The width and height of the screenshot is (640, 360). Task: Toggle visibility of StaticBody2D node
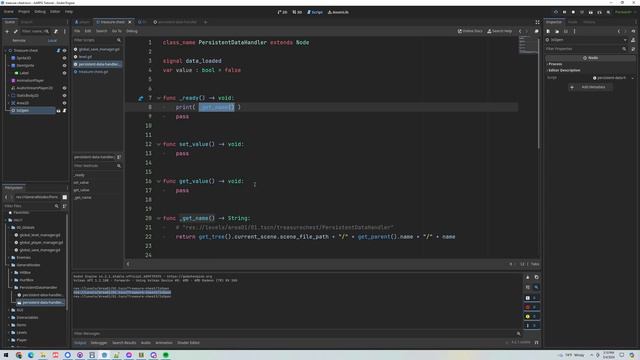pos(64,96)
